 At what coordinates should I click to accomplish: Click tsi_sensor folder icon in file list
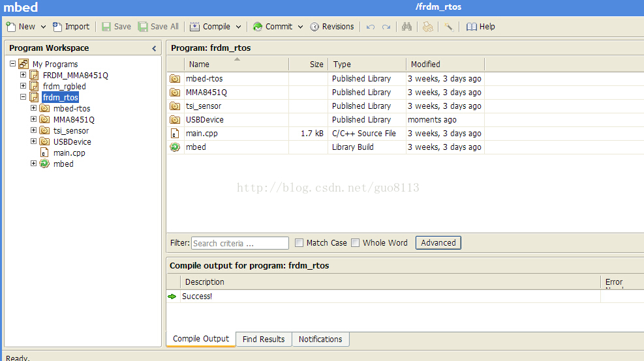(175, 106)
